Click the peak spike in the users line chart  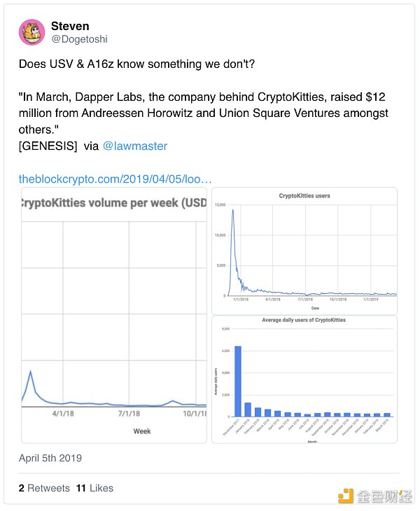tap(232, 210)
